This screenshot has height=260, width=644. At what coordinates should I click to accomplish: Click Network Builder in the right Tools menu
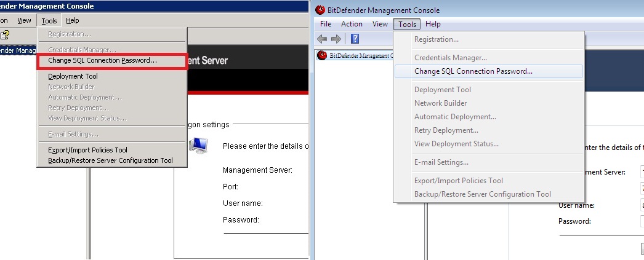(x=489, y=103)
